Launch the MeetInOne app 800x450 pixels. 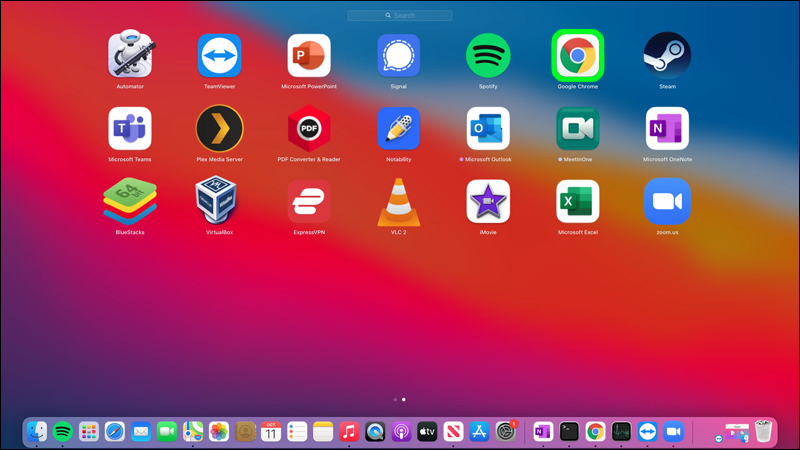point(578,129)
